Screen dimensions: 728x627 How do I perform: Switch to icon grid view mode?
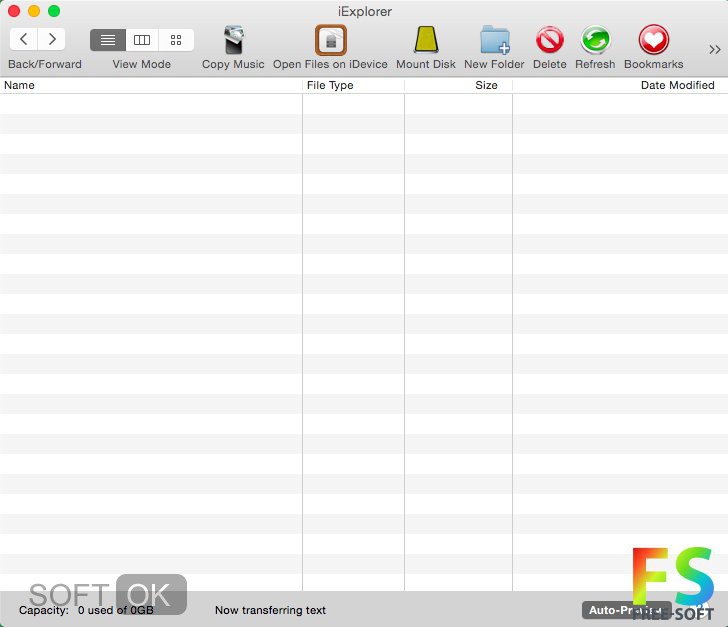point(176,40)
